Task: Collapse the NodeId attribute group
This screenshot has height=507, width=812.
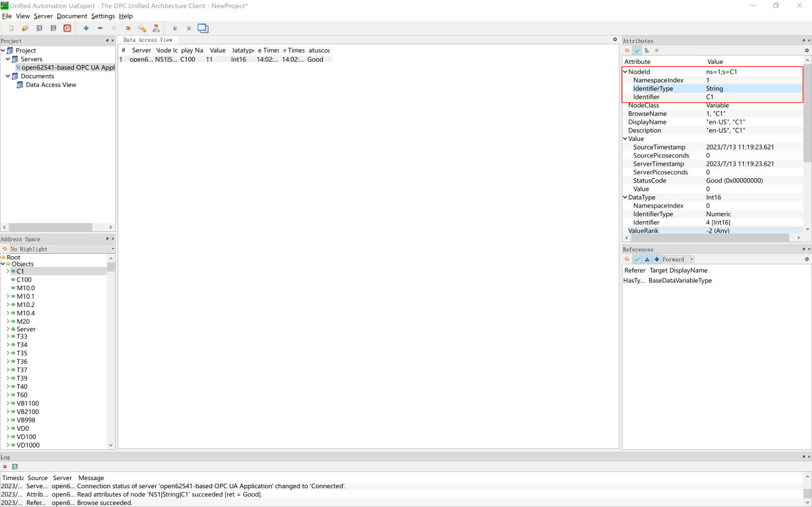Action: [x=625, y=72]
